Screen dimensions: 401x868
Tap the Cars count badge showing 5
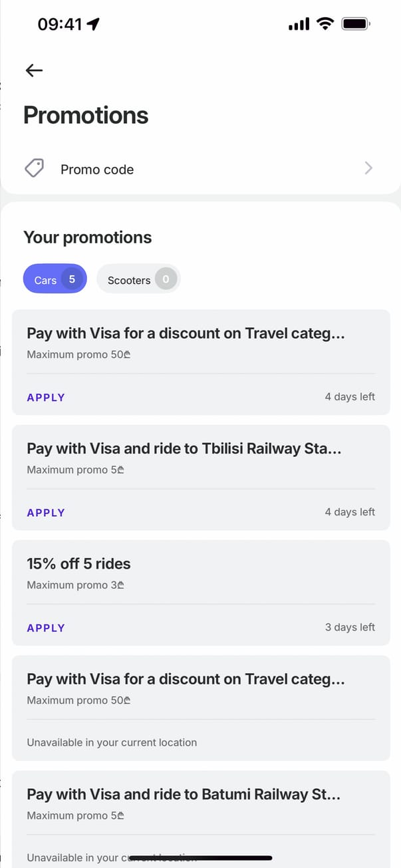pyautogui.click(x=72, y=279)
